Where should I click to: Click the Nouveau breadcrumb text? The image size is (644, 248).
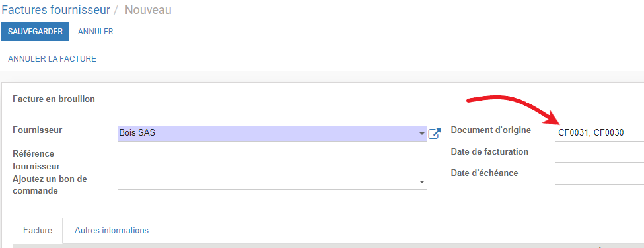pyautogui.click(x=148, y=9)
